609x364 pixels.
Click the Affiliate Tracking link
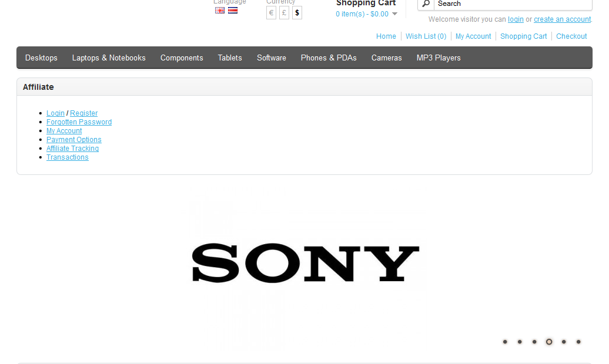point(72,149)
